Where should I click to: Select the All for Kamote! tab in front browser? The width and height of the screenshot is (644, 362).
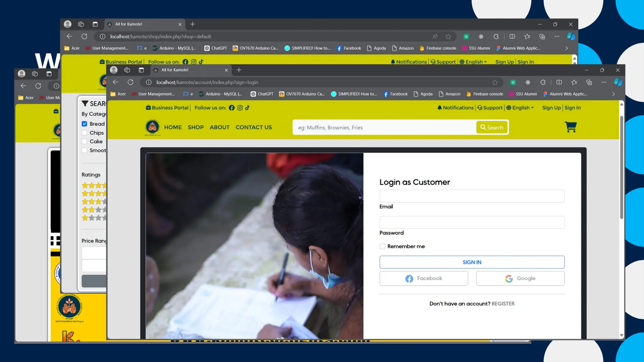pyautogui.click(x=191, y=70)
